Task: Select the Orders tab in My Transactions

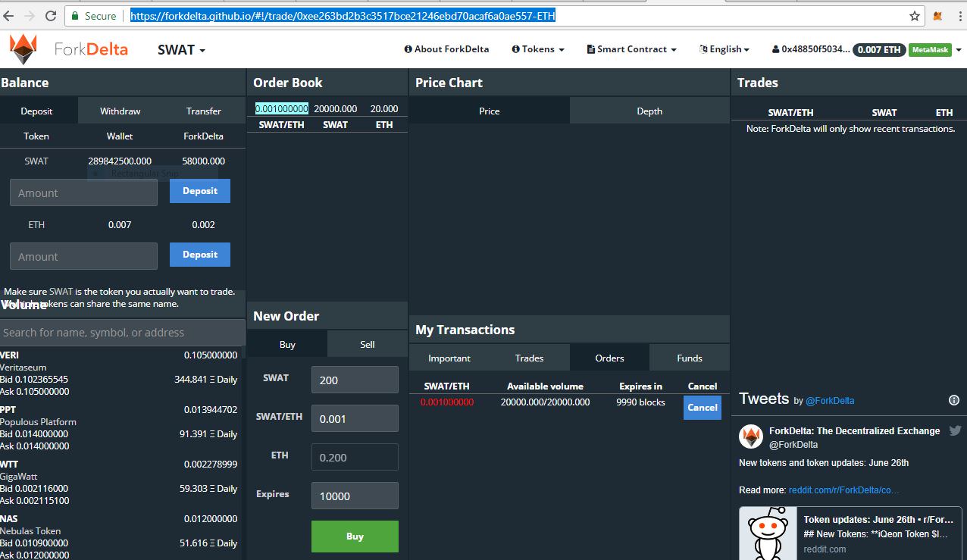Action: pyautogui.click(x=610, y=358)
